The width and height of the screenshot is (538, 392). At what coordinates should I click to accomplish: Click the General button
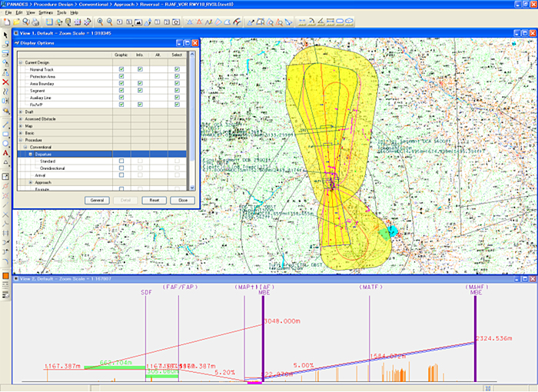(97, 199)
